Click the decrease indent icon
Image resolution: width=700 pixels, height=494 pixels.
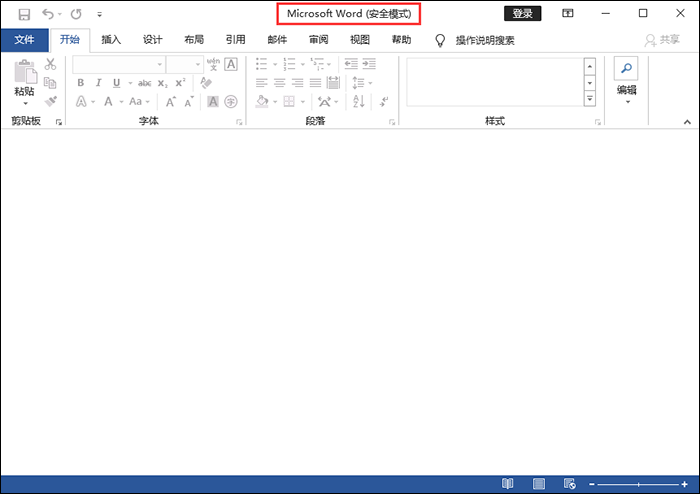[351, 64]
